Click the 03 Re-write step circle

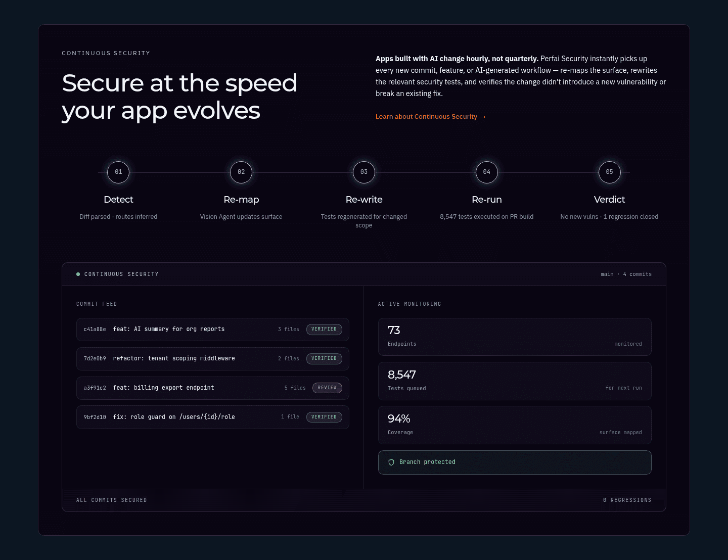click(x=364, y=172)
